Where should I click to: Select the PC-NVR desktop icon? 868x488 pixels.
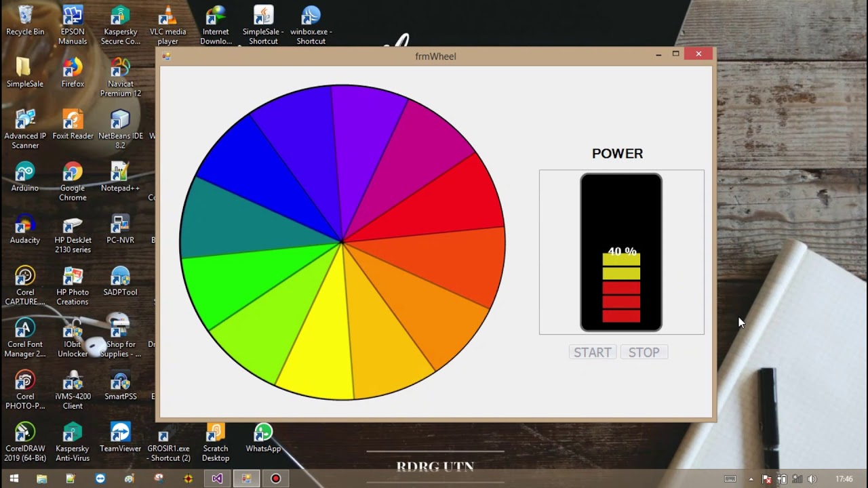(121, 229)
